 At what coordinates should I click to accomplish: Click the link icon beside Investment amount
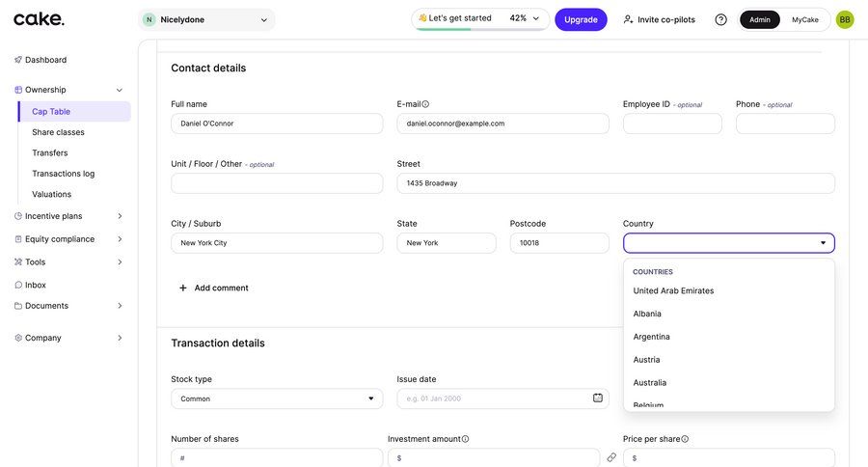click(611, 457)
